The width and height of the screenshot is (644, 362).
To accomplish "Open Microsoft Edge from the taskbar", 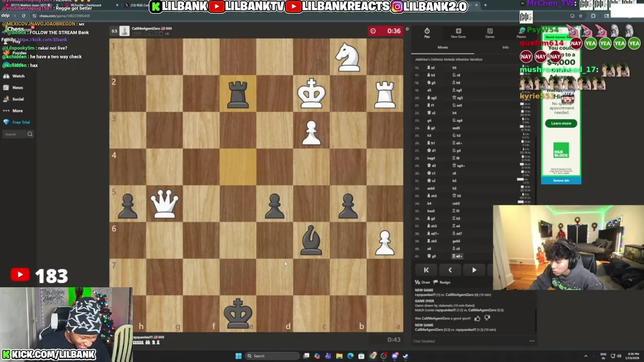I will (x=350, y=356).
